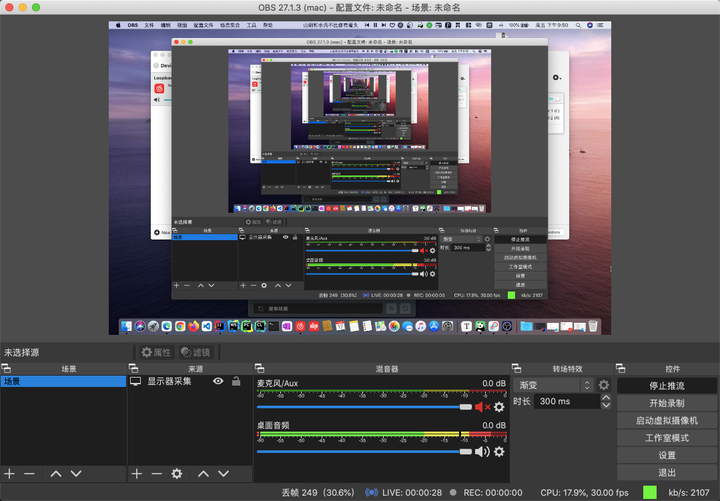720x501 pixels.
Task: Click the 未选择源 label
Action: pos(22,353)
